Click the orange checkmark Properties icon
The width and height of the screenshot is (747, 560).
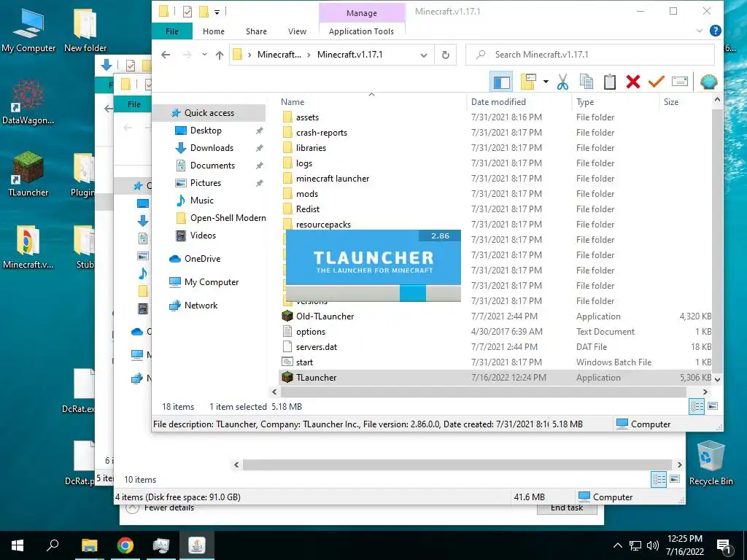(x=656, y=82)
